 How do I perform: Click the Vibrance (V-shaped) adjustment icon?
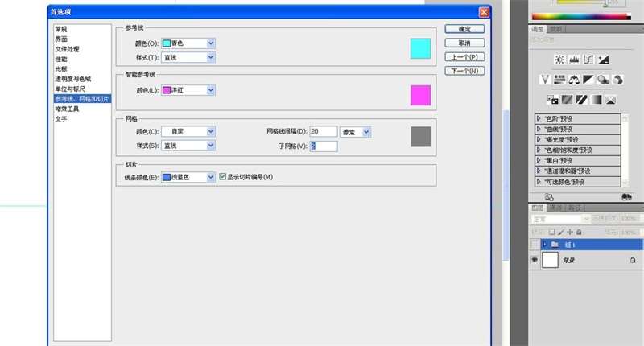[x=545, y=80]
